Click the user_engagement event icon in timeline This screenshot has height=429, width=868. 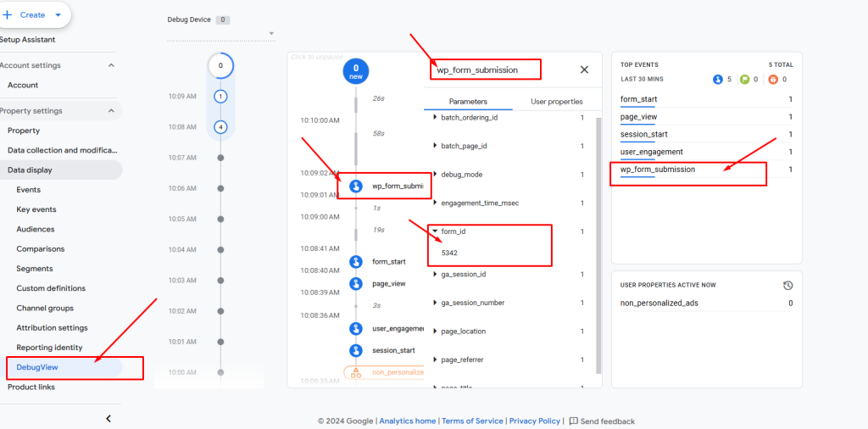(x=356, y=329)
